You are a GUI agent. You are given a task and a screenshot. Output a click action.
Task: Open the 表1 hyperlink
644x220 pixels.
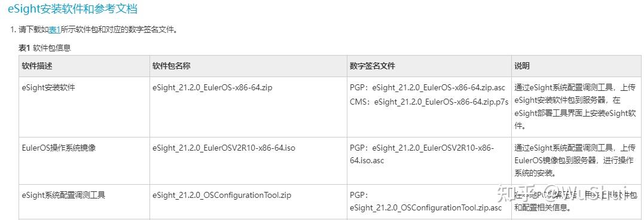pyautogui.click(x=54, y=29)
